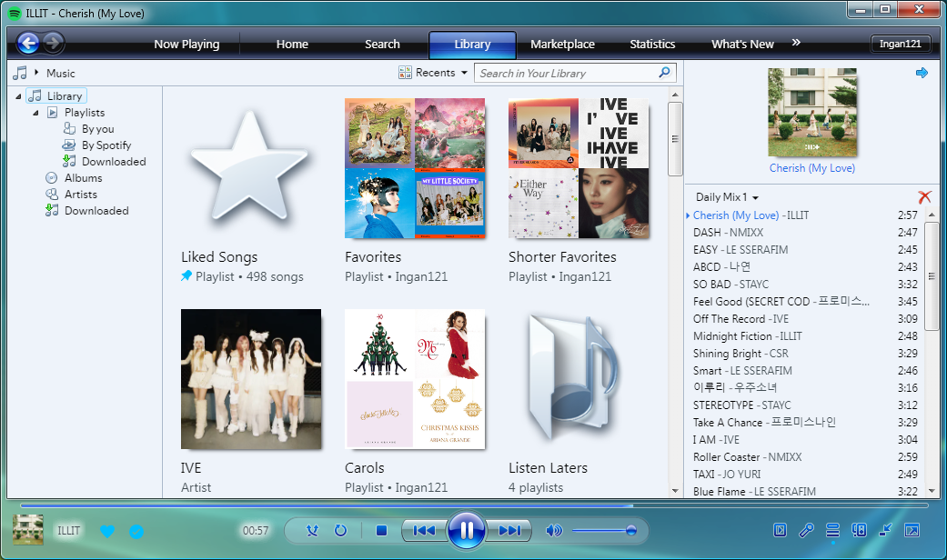Click the now playing album thumbnail in bottom bar

pyautogui.click(x=28, y=530)
